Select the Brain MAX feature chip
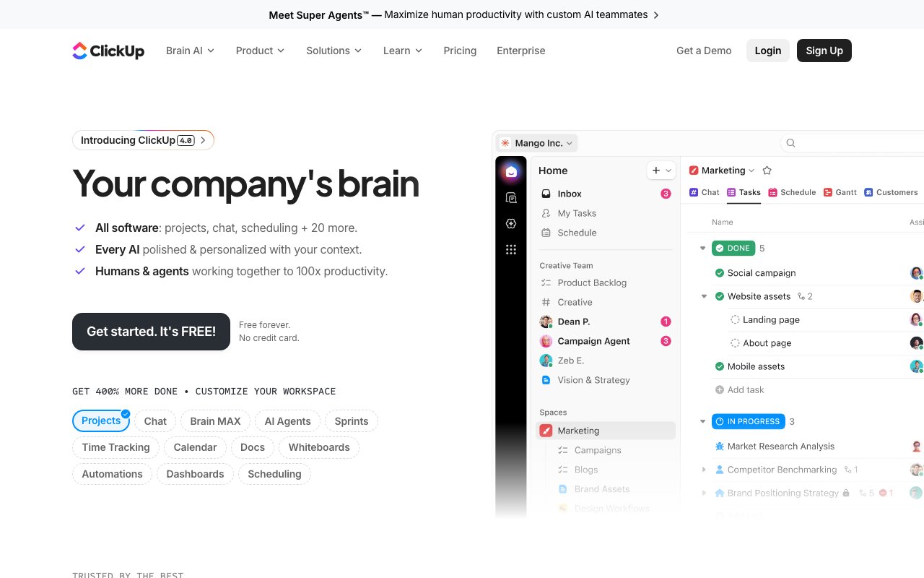This screenshot has width=924, height=578. [x=215, y=421]
